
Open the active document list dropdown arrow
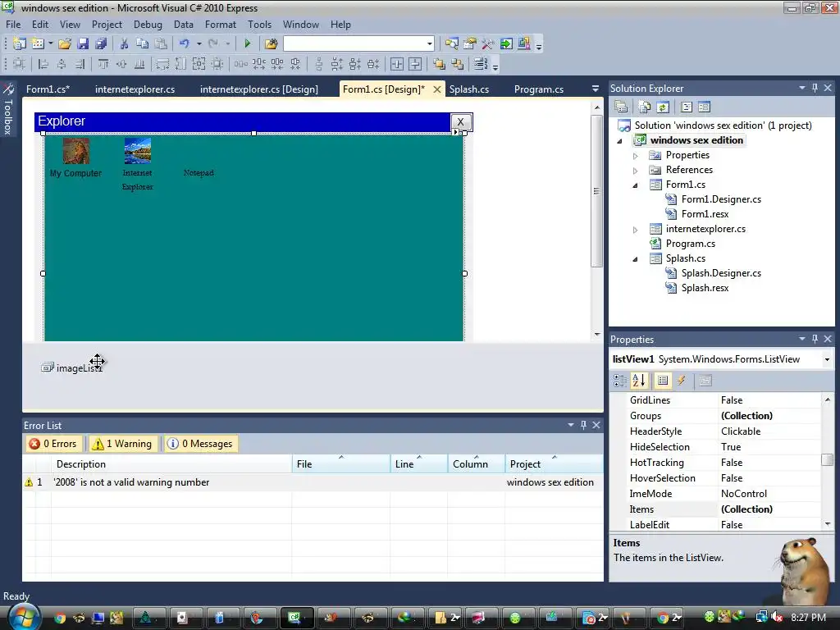click(x=596, y=89)
